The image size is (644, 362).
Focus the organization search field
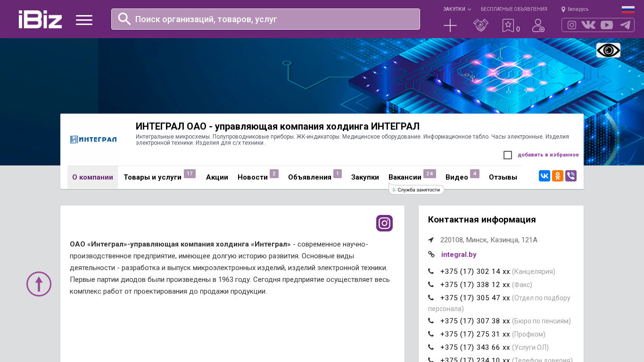265,19
